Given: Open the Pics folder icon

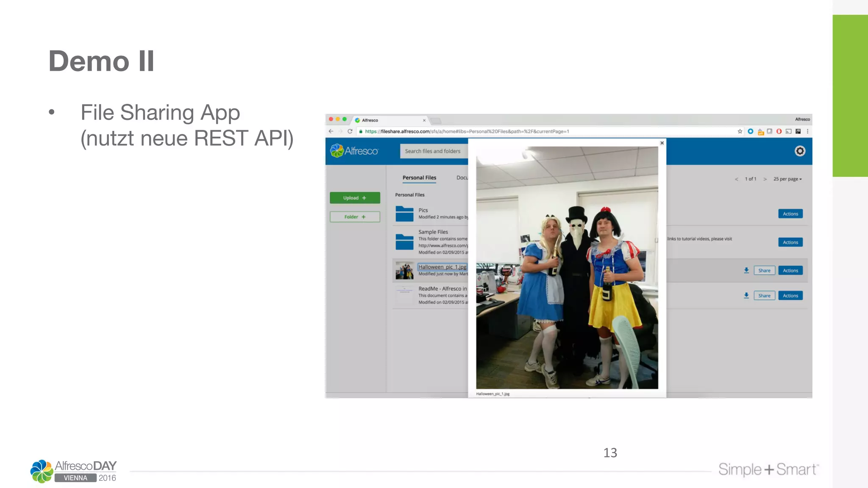Looking at the screenshot, I should pos(404,214).
